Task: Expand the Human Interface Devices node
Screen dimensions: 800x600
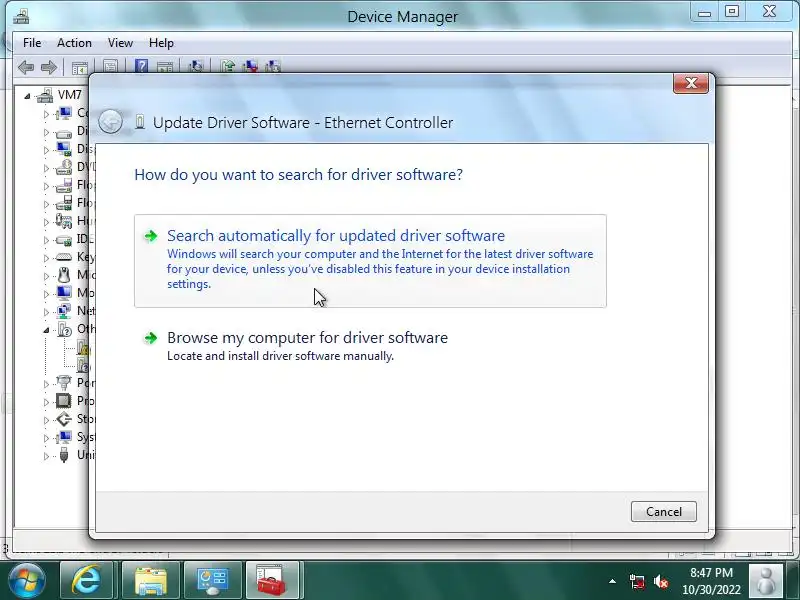Action: tap(46, 222)
